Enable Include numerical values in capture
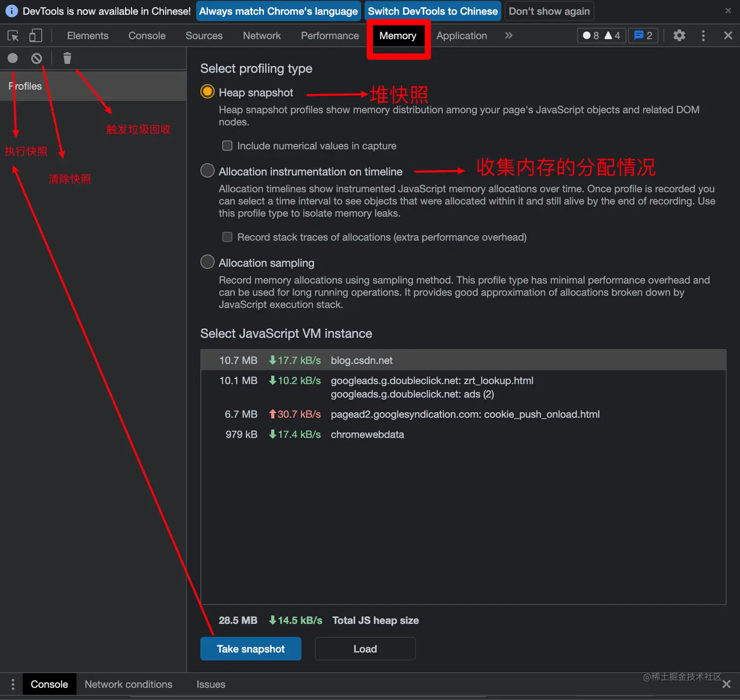Screen dimensions: 740x700 click(227, 145)
